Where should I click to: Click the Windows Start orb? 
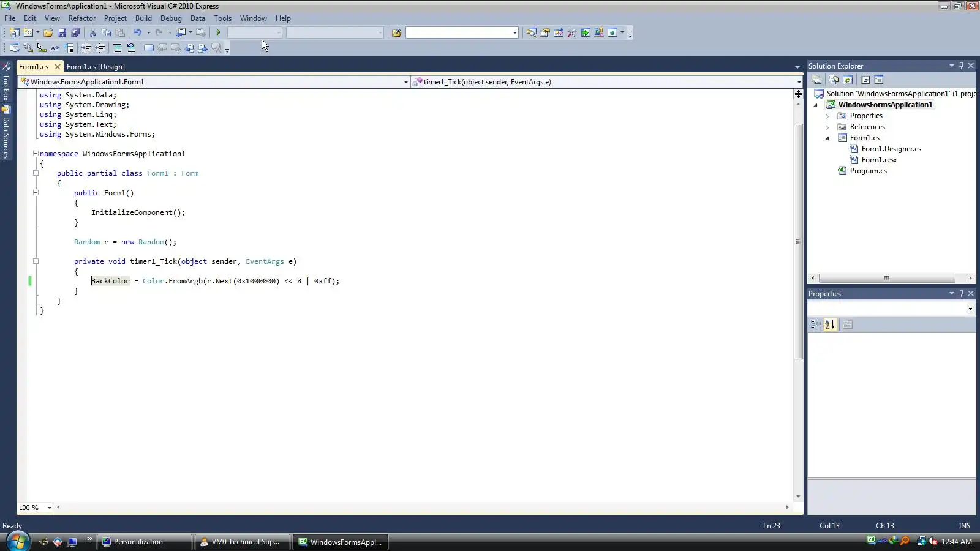pyautogui.click(x=18, y=541)
